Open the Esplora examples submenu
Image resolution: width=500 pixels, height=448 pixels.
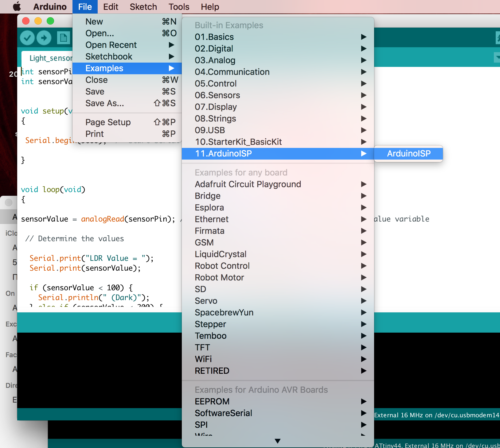click(x=278, y=207)
